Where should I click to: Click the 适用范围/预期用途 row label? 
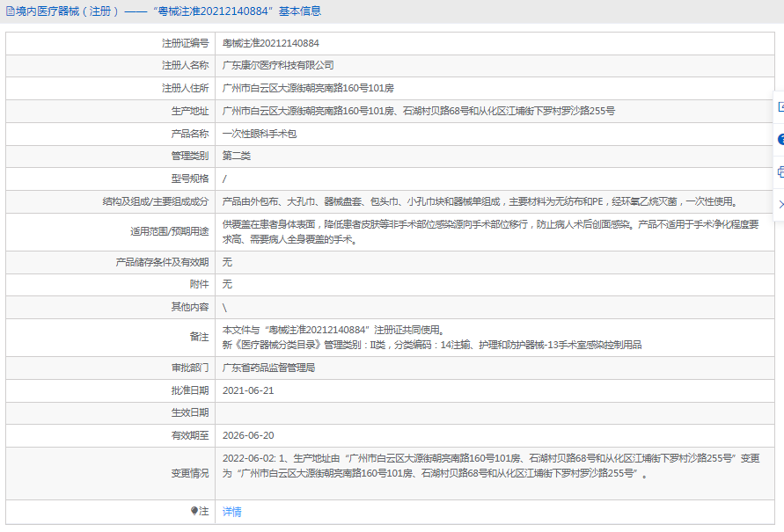(x=168, y=232)
